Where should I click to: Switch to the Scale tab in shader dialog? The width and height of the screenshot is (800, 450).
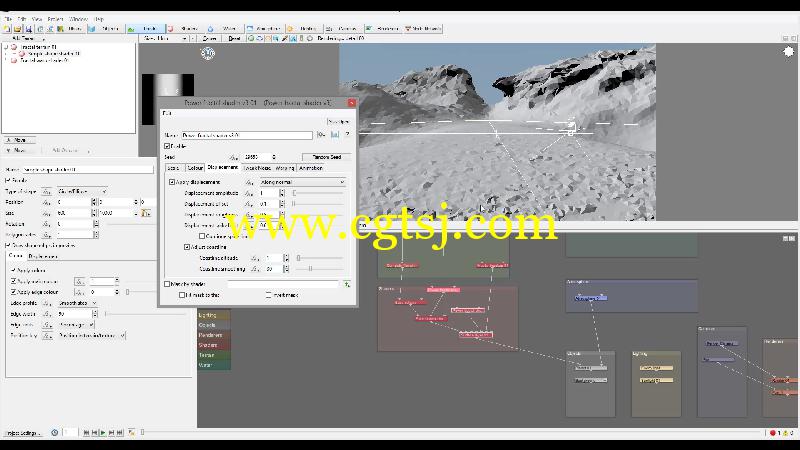(x=173, y=168)
